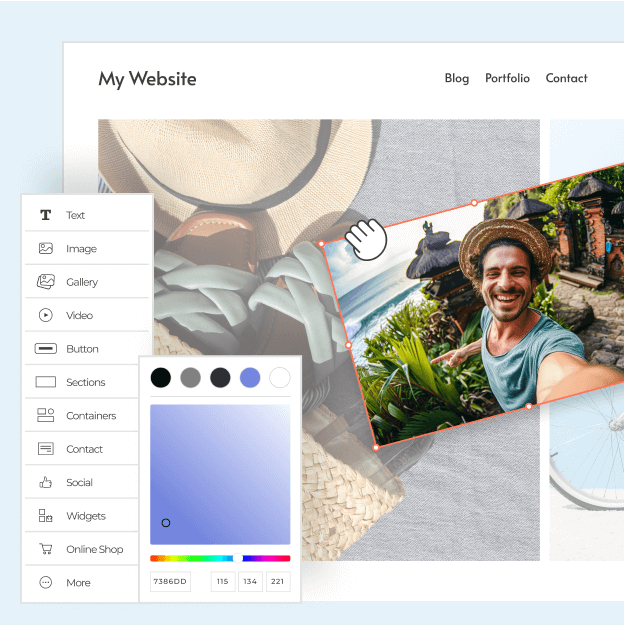Select the Social thumbs-up icon
The image size is (624, 625).
(x=45, y=482)
